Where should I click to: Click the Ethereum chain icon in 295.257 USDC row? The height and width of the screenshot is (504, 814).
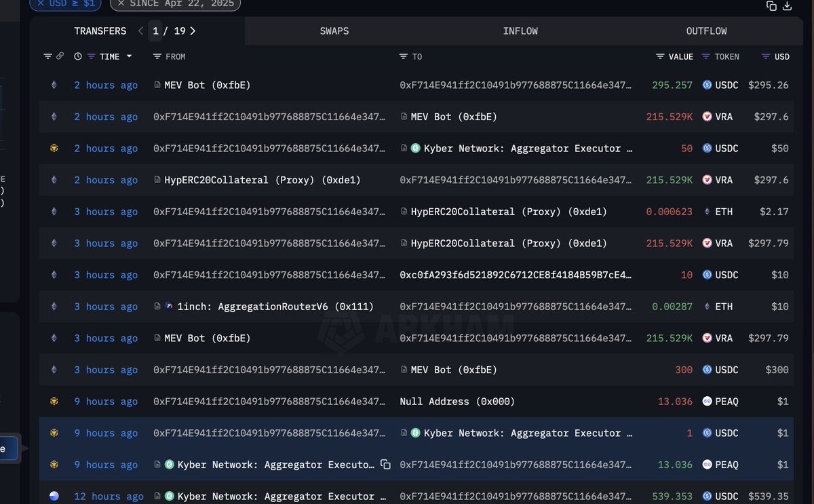coord(54,85)
